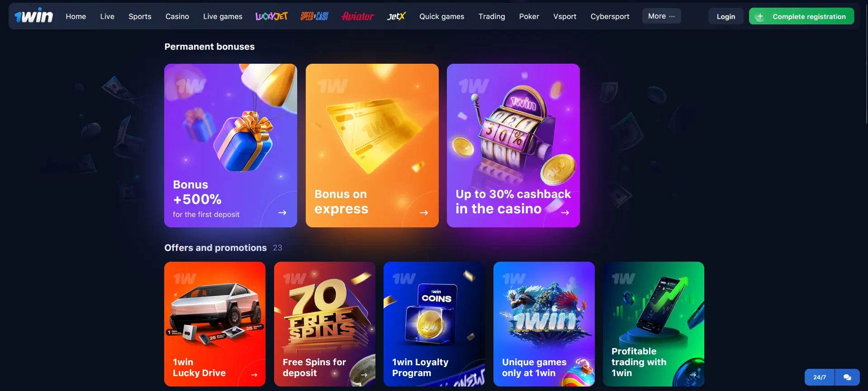The image size is (868, 391).
Task: Open Free Spins for deposit offer
Action: point(325,324)
